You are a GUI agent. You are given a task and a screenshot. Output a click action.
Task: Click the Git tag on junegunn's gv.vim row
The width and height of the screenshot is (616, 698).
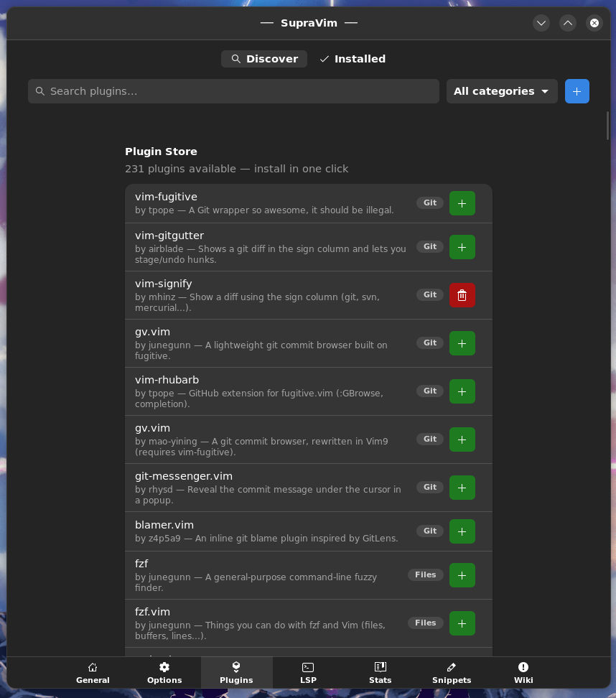(x=429, y=343)
